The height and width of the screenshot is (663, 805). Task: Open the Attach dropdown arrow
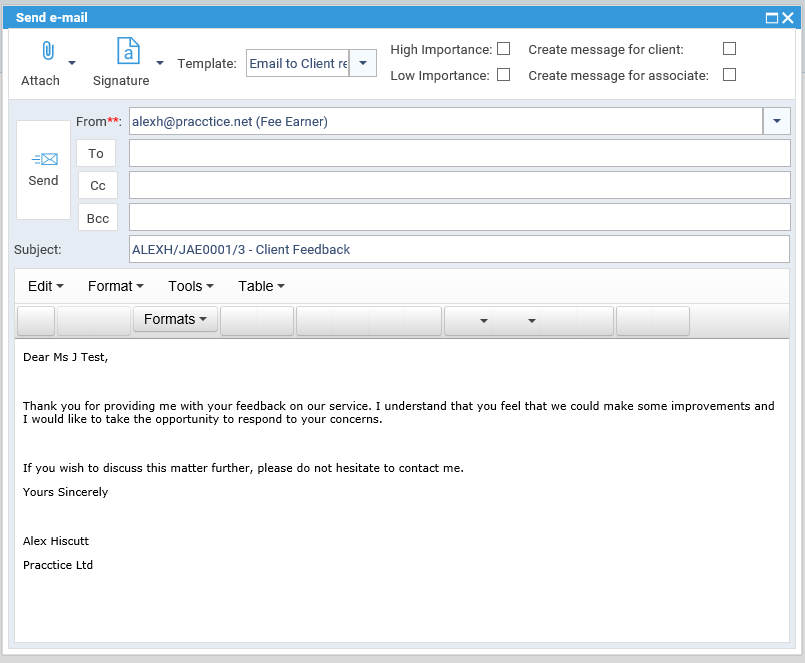point(72,63)
